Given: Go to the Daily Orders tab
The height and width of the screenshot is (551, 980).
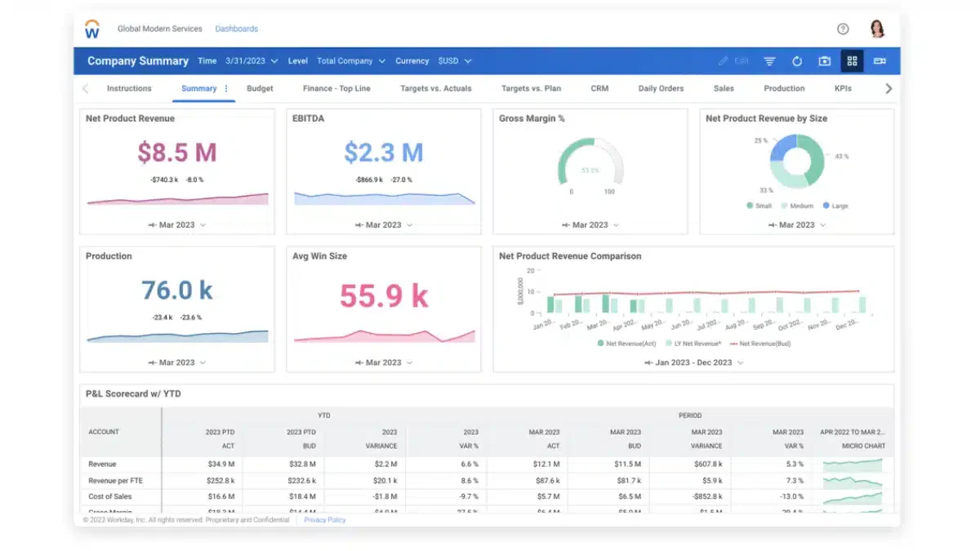Looking at the screenshot, I should [x=661, y=88].
